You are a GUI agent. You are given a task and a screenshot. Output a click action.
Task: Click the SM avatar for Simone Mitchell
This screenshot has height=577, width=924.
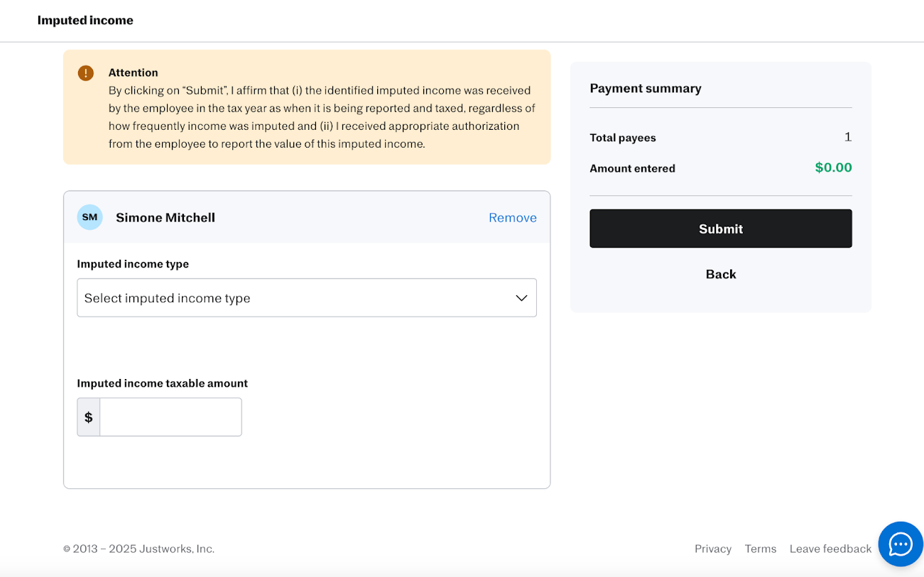point(89,217)
